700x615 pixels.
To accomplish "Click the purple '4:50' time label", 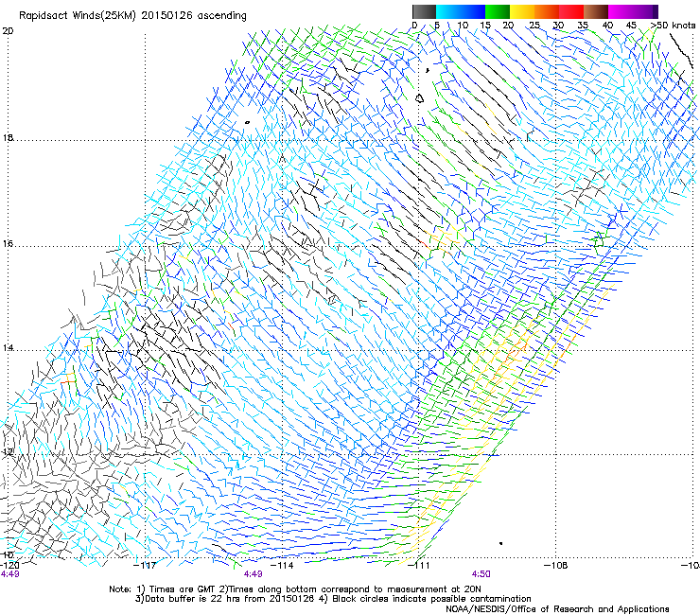I will coord(481,574).
